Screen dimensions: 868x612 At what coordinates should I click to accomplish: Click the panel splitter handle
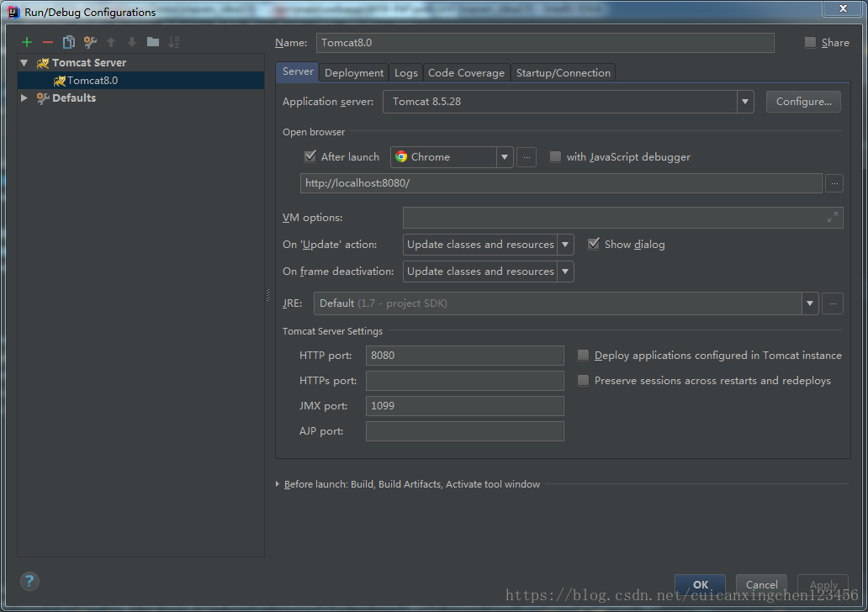(x=268, y=295)
